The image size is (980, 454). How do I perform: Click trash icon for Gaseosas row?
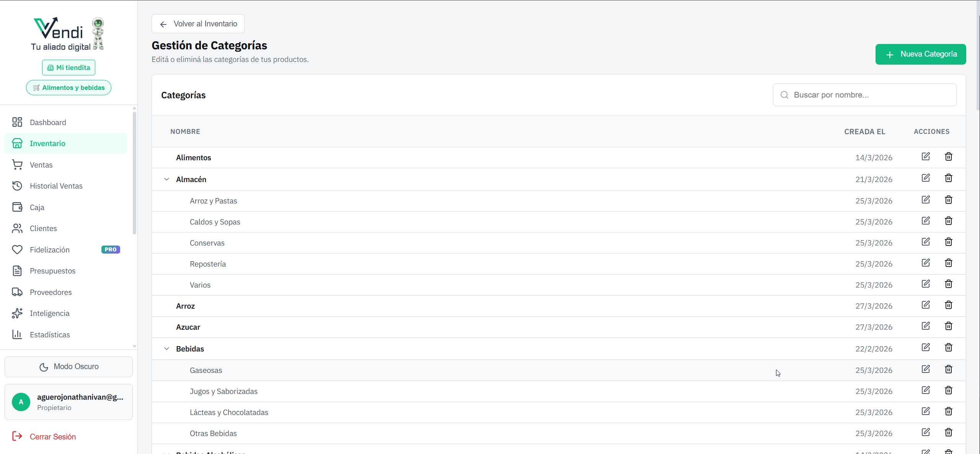point(948,369)
